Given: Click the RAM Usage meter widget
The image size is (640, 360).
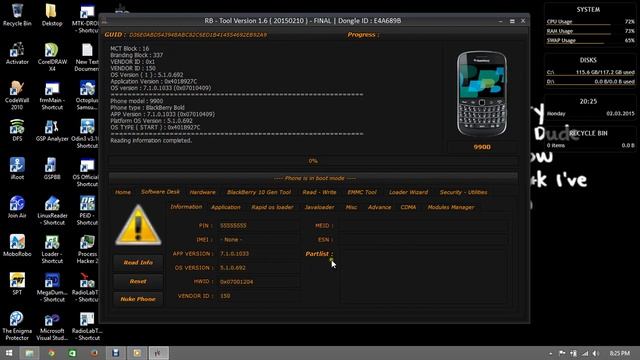Looking at the screenshot, I should (x=590, y=31).
